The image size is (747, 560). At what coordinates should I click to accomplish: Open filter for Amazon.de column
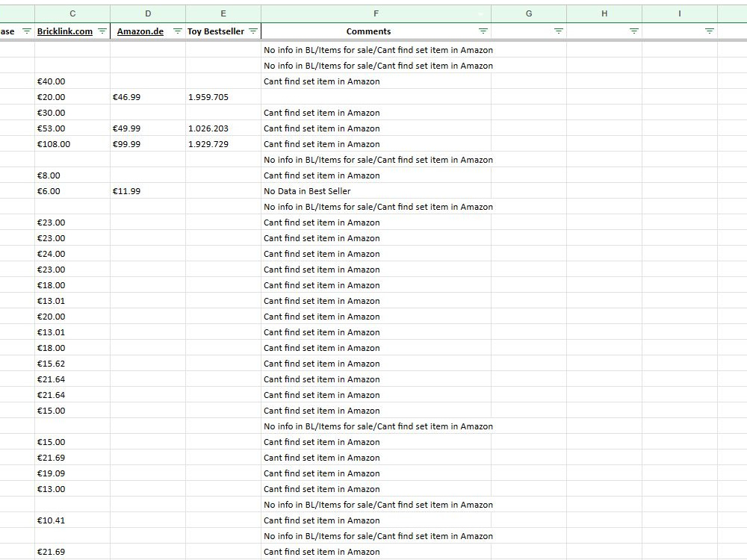pos(177,31)
